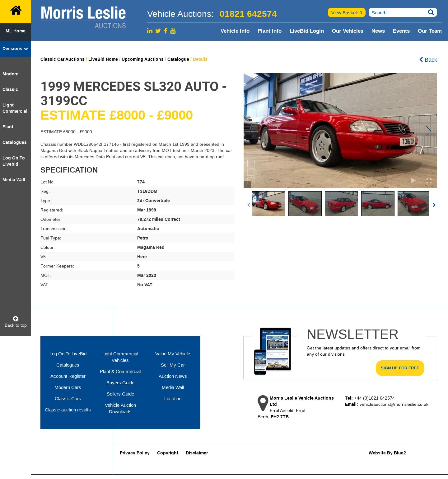Select Catalogues in the sidebar

click(x=15, y=142)
